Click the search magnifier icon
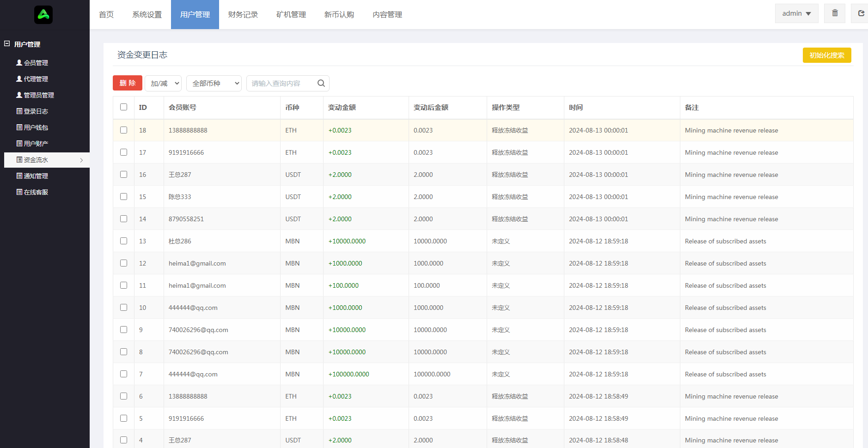The height and width of the screenshot is (448, 868). [321, 83]
